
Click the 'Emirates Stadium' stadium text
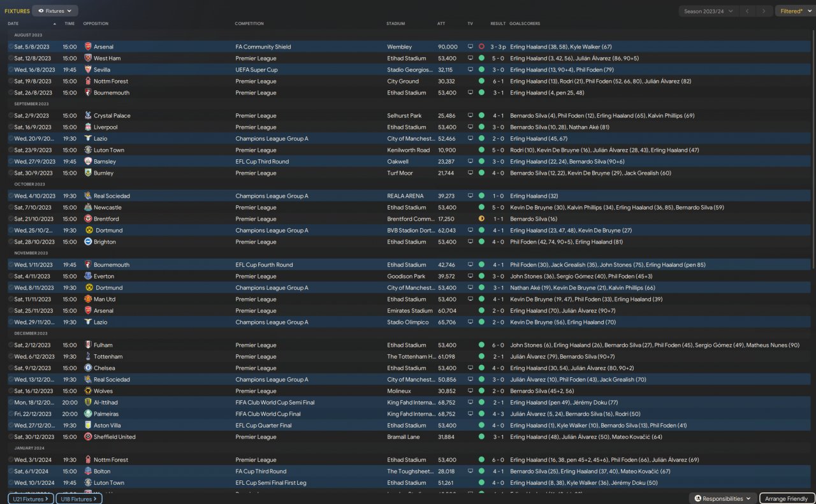(410, 310)
